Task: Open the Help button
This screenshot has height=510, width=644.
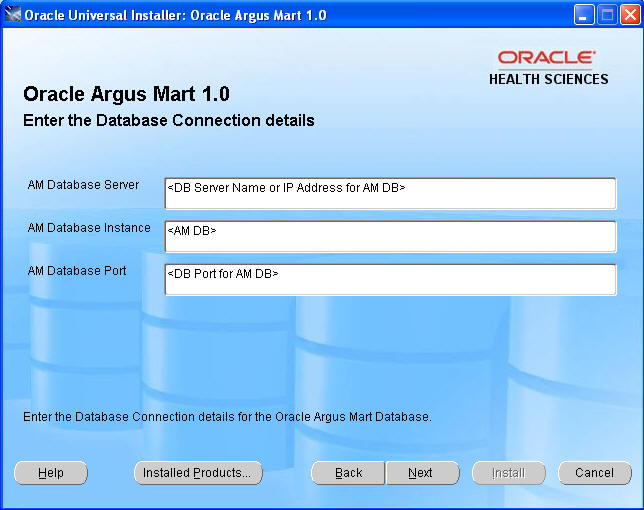Action: [51, 473]
